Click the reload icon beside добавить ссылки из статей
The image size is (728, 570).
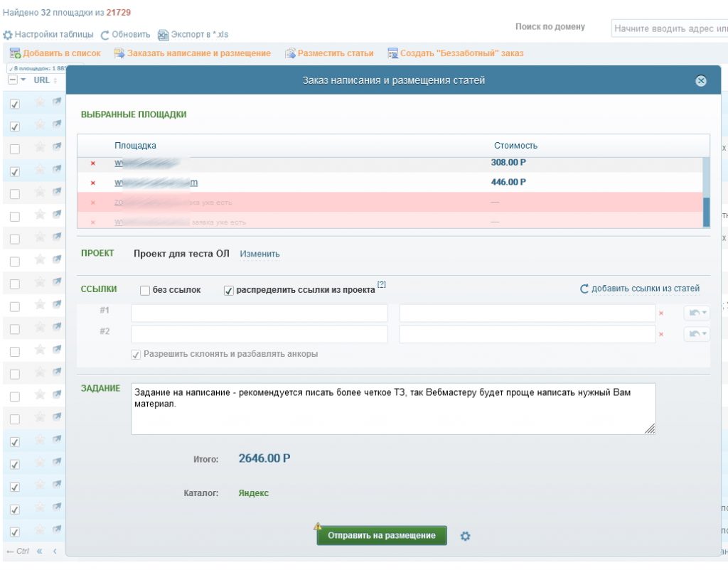[x=584, y=289]
